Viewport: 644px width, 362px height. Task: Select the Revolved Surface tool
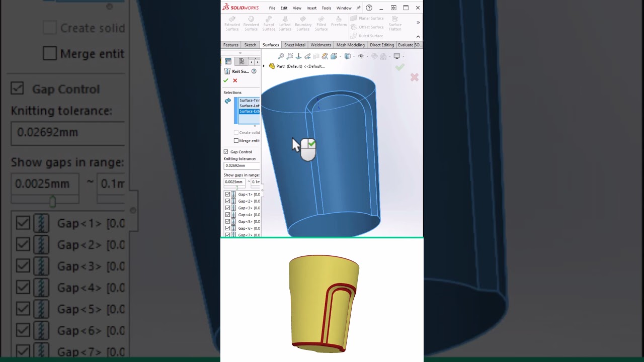[x=251, y=23]
